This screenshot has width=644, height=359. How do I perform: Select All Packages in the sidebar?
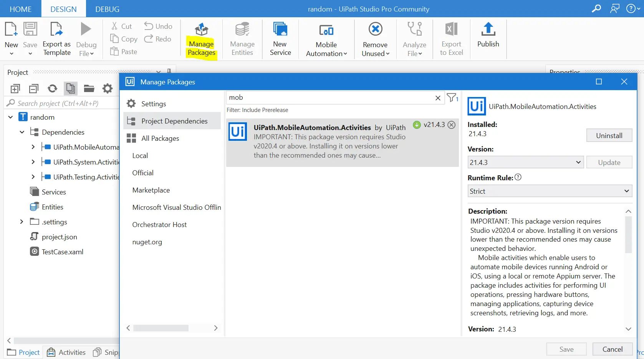click(160, 138)
